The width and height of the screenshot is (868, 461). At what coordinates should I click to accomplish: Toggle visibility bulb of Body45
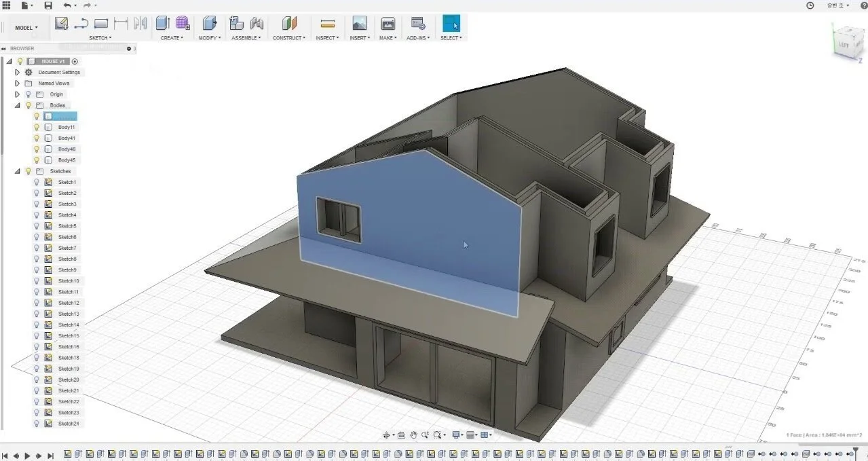37,160
